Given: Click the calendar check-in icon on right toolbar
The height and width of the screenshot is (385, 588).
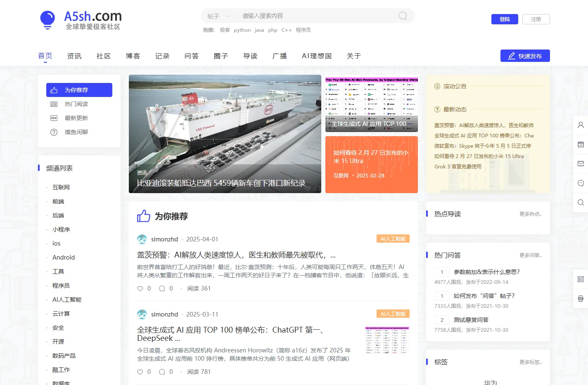Looking at the screenshot, I should (581, 144).
